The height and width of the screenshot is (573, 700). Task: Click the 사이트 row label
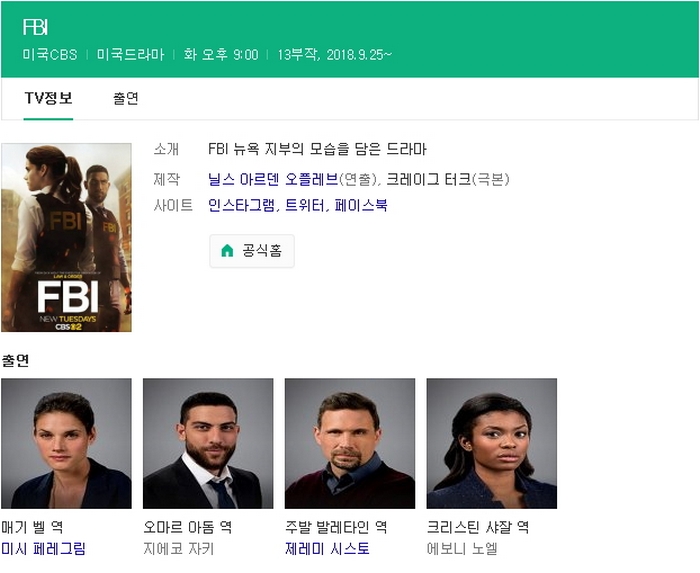pyautogui.click(x=173, y=205)
